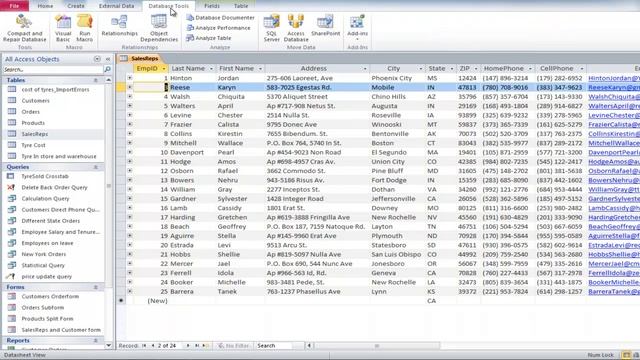Open the Products table
Viewport: 640px width, 360px height.
point(33,123)
